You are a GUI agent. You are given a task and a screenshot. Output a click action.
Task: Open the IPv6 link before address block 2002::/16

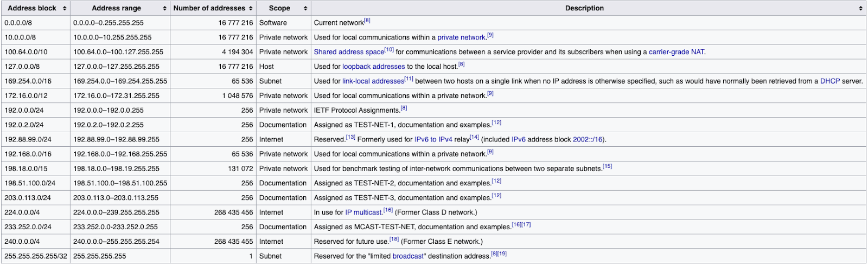click(519, 140)
